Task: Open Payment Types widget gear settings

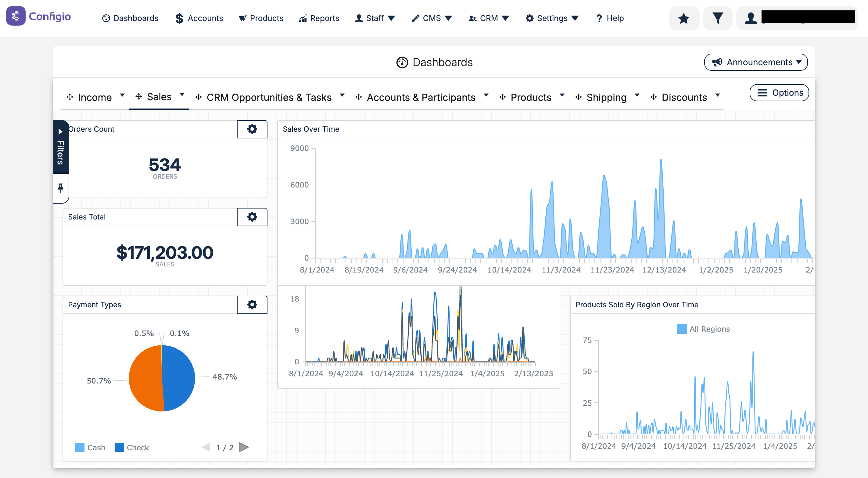Action: tap(252, 305)
